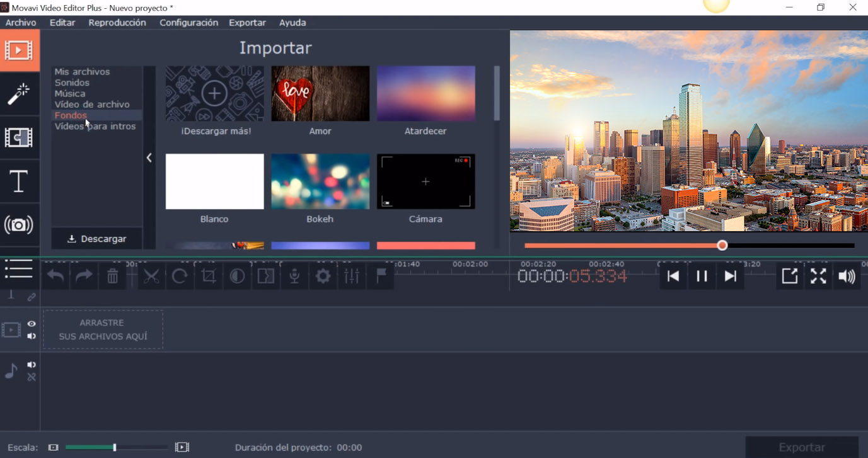Viewport: 868px width, 458px height.
Task: Select Fondos in the import categories list
Action: tap(71, 115)
